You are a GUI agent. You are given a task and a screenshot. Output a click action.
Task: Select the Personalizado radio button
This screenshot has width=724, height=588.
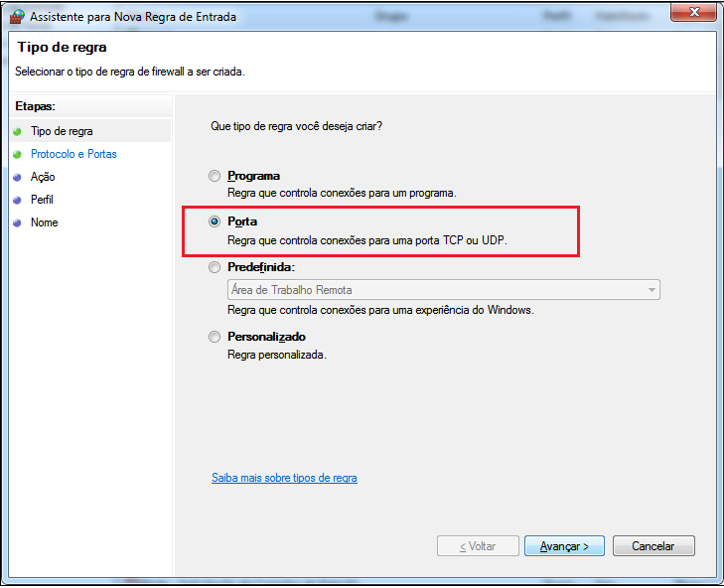click(215, 337)
